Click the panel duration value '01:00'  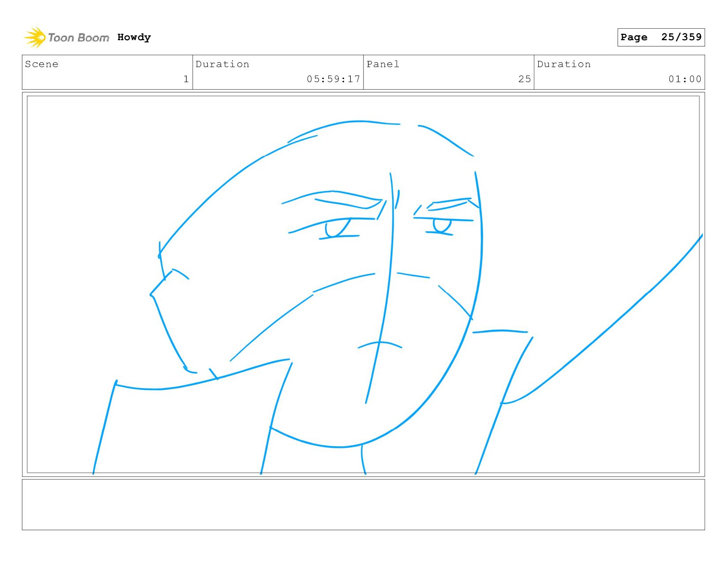point(685,79)
